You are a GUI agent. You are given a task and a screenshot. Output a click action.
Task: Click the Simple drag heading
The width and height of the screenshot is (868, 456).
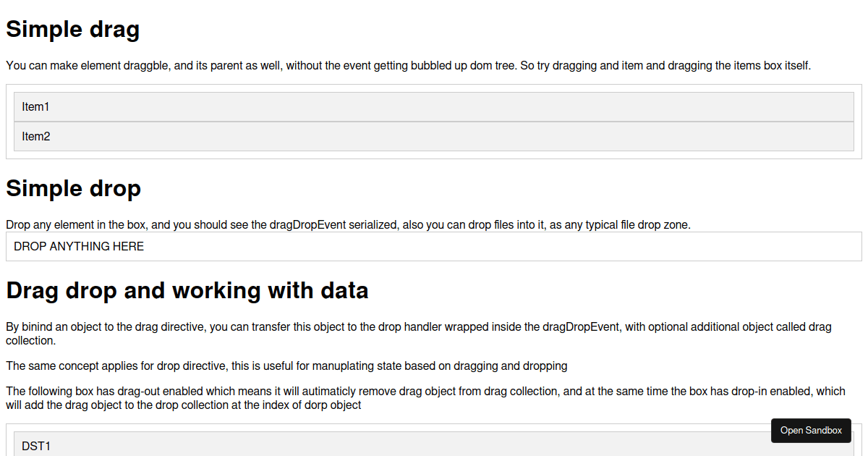pyautogui.click(x=72, y=30)
